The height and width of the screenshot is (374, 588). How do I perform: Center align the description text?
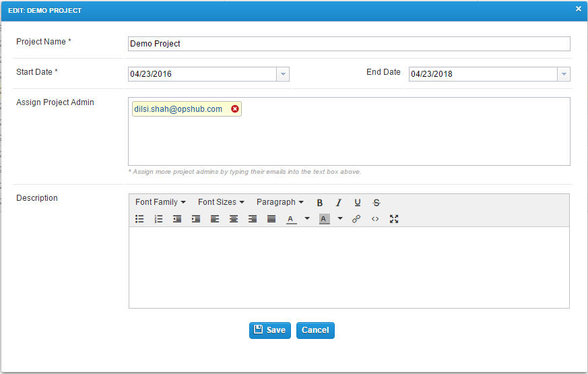click(234, 219)
